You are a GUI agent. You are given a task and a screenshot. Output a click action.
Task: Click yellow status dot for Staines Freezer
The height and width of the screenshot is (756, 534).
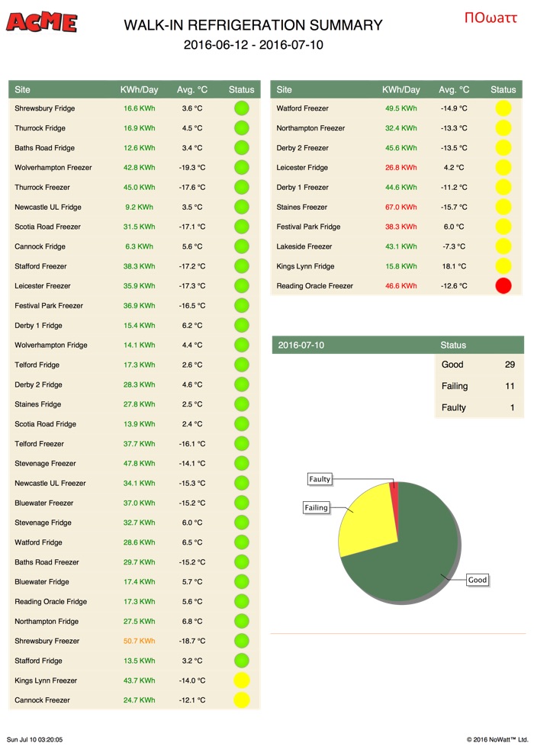pos(503,207)
